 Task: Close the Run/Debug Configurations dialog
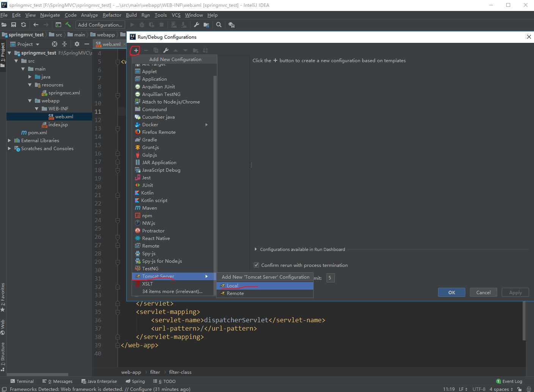(529, 37)
